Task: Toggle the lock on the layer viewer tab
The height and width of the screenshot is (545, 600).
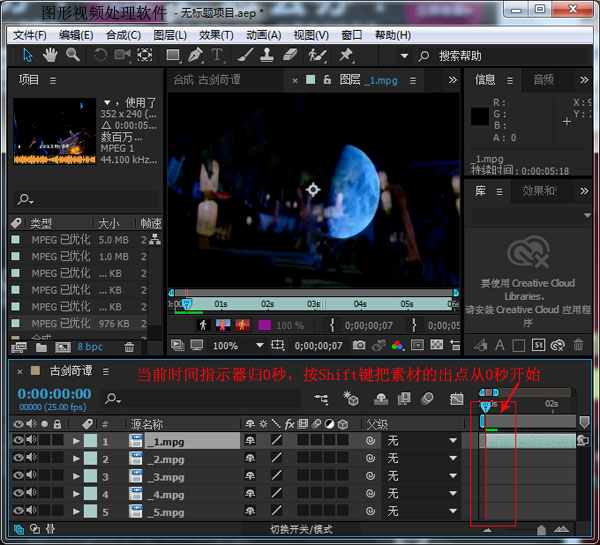Action: pyautogui.click(x=327, y=80)
